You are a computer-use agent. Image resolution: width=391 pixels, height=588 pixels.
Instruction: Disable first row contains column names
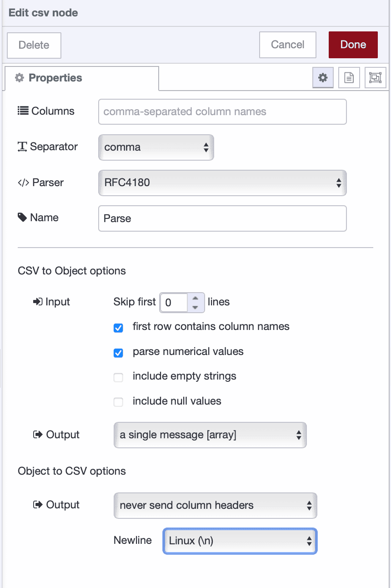pos(118,328)
